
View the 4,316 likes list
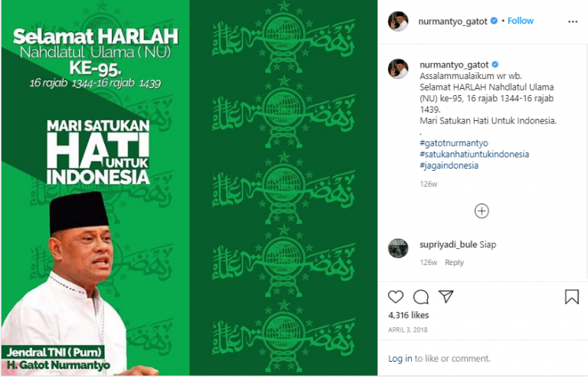(x=408, y=315)
